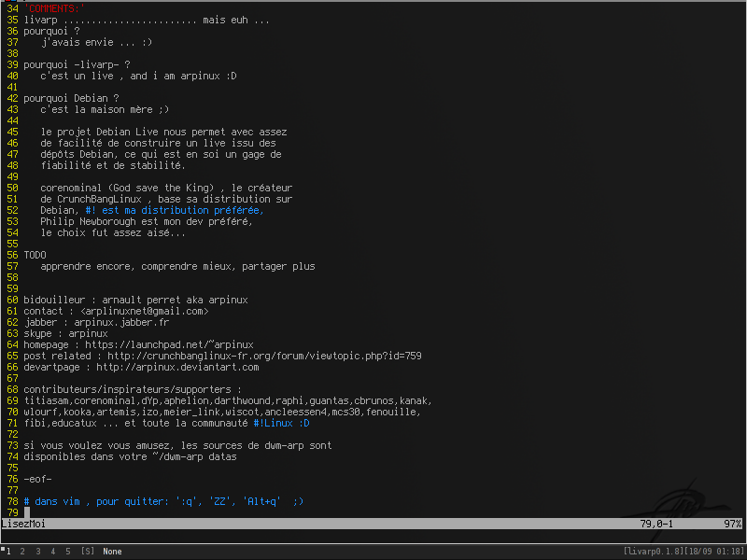747x560 pixels.
Task: Click the 'TODO' line
Action: point(35,255)
